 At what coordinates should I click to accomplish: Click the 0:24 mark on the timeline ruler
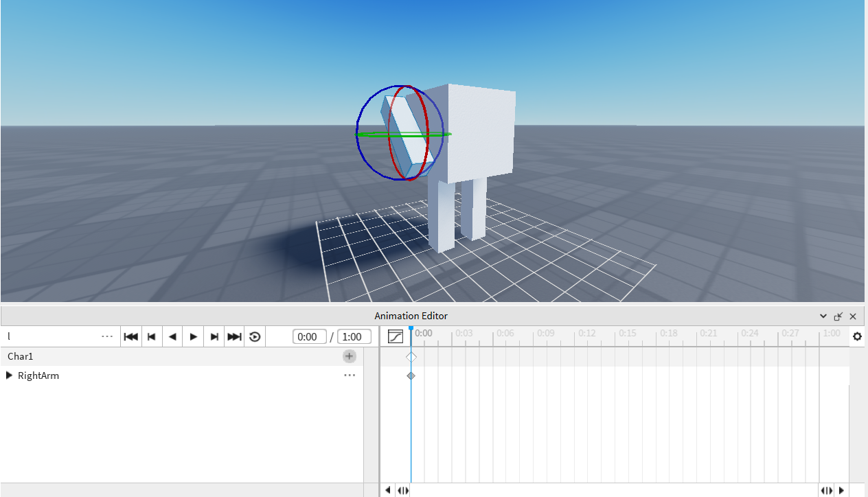point(749,334)
